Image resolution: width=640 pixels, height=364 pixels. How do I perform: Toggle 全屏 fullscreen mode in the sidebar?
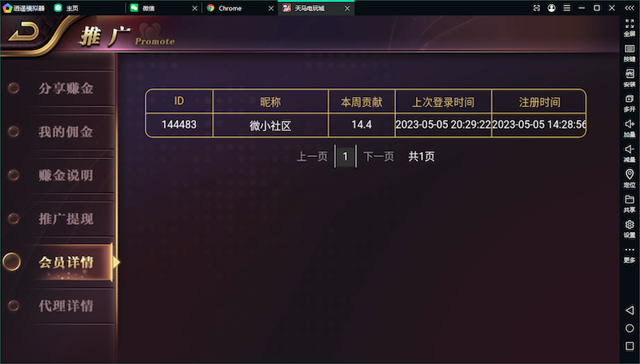[630, 27]
